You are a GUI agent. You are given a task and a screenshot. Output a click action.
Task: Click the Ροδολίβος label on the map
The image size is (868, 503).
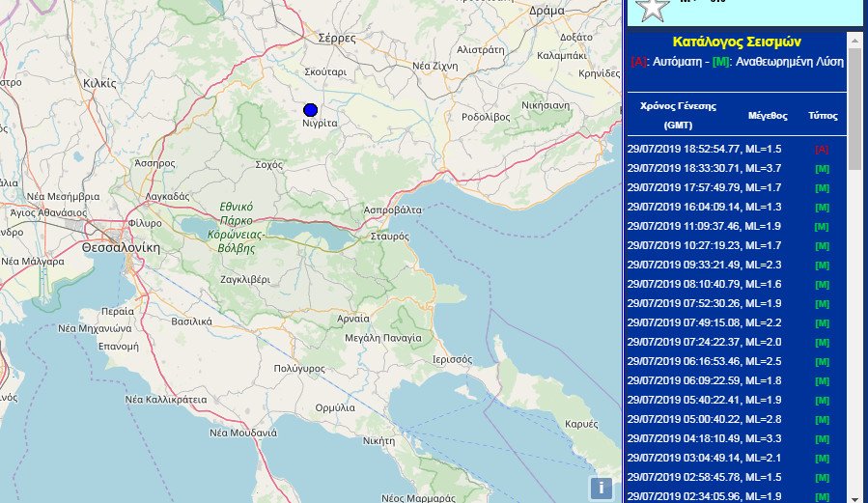486,118
